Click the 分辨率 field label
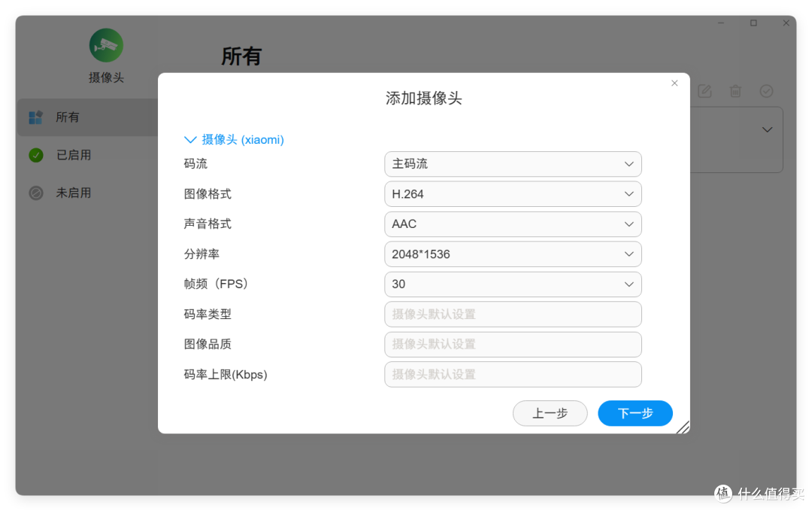 coord(201,254)
